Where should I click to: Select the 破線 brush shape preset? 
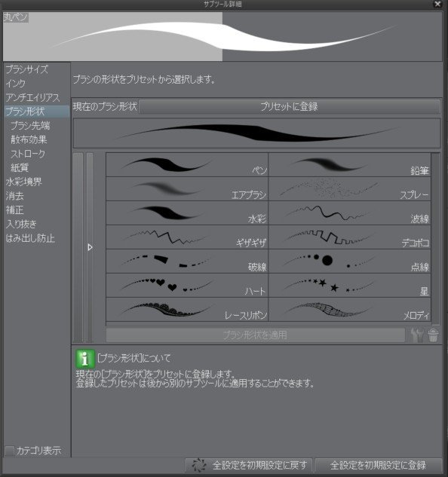(x=187, y=261)
